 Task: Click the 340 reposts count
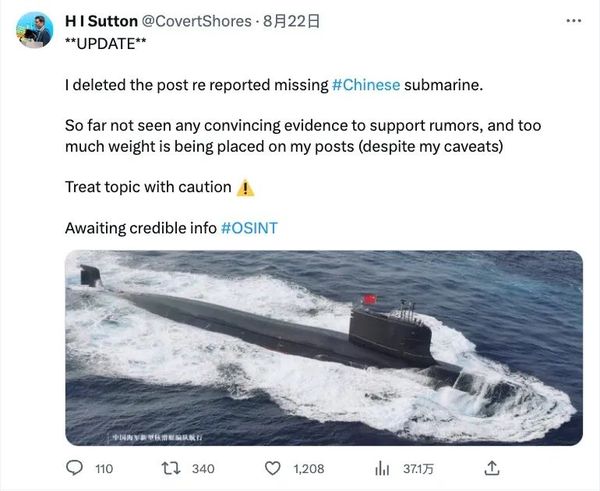coord(203,468)
